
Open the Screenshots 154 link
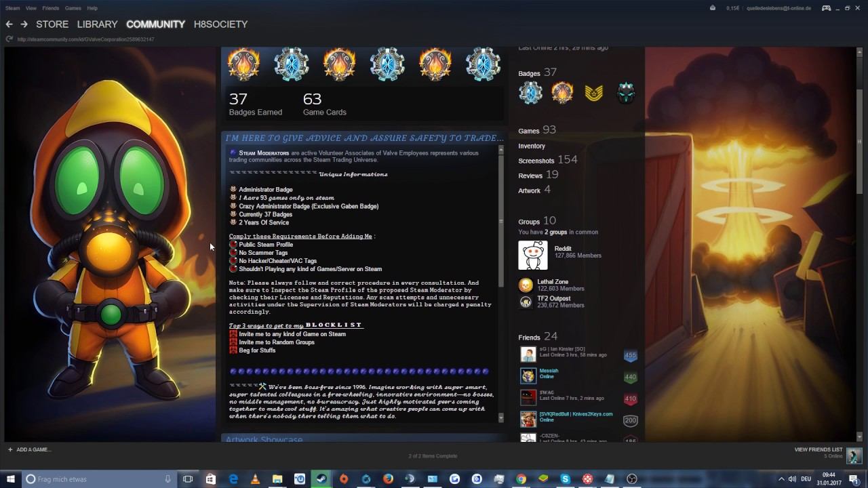click(x=548, y=160)
